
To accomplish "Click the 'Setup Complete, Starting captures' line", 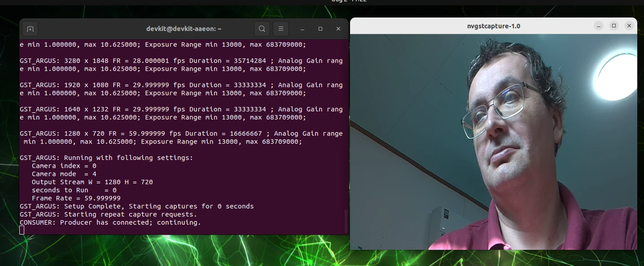I will point(137,206).
